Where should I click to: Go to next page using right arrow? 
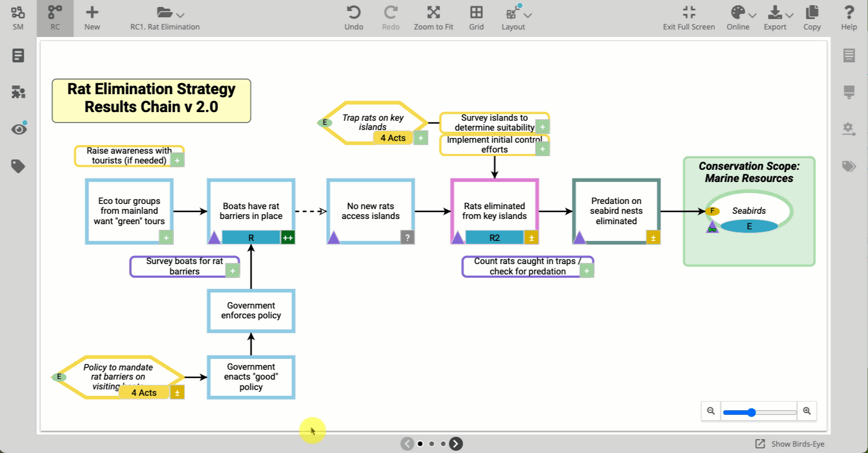coord(456,444)
